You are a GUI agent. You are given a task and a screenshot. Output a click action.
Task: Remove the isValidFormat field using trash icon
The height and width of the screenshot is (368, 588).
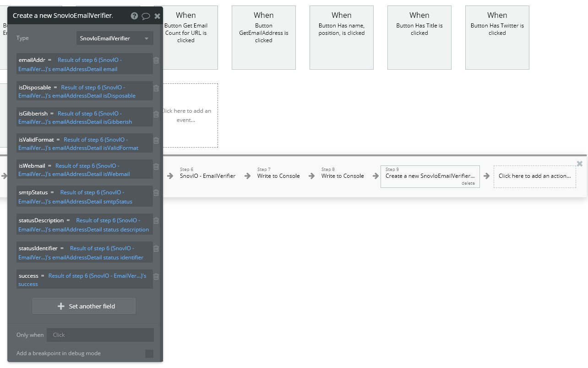point(156,140)
